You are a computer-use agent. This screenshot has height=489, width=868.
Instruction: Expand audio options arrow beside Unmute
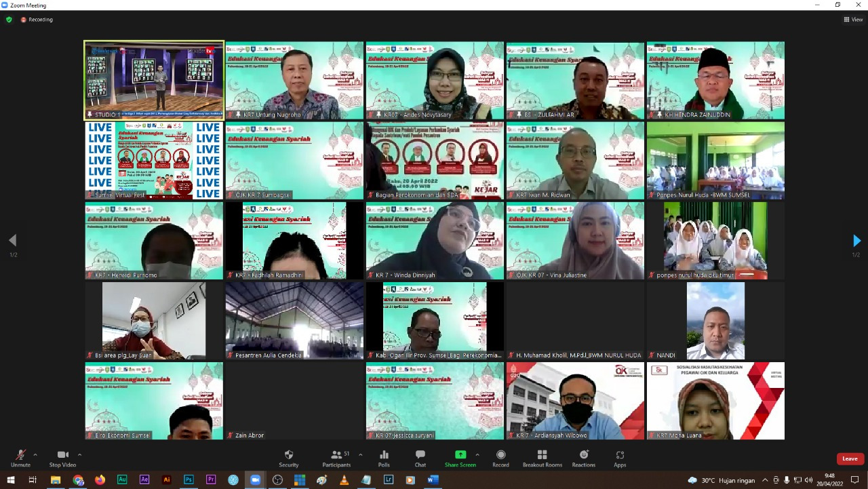coord(35,454)
